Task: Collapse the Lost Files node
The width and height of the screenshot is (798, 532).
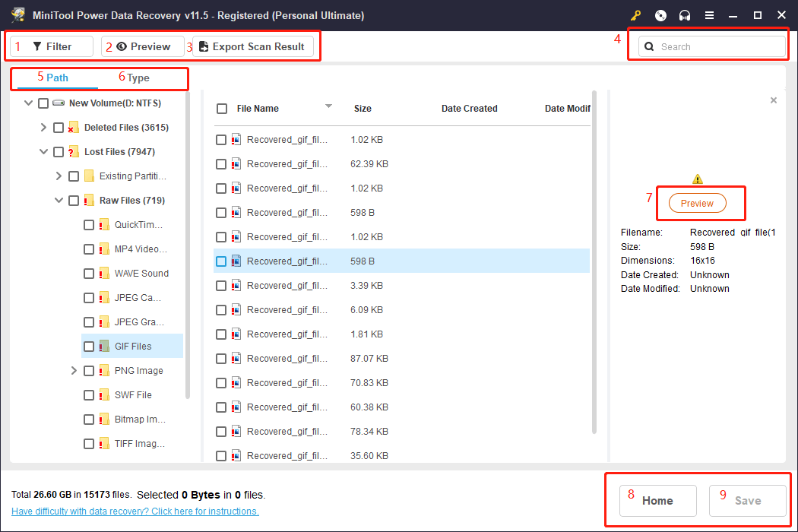Action: pyautogui.click(x=44, y=152)
